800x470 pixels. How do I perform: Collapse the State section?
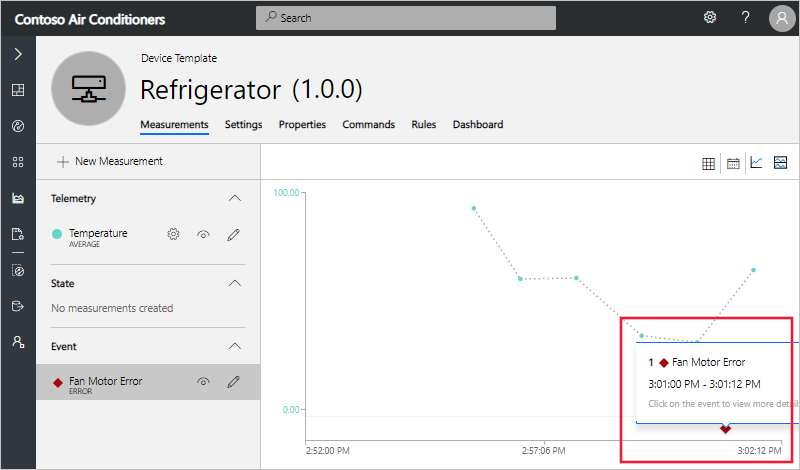[235, 283]
